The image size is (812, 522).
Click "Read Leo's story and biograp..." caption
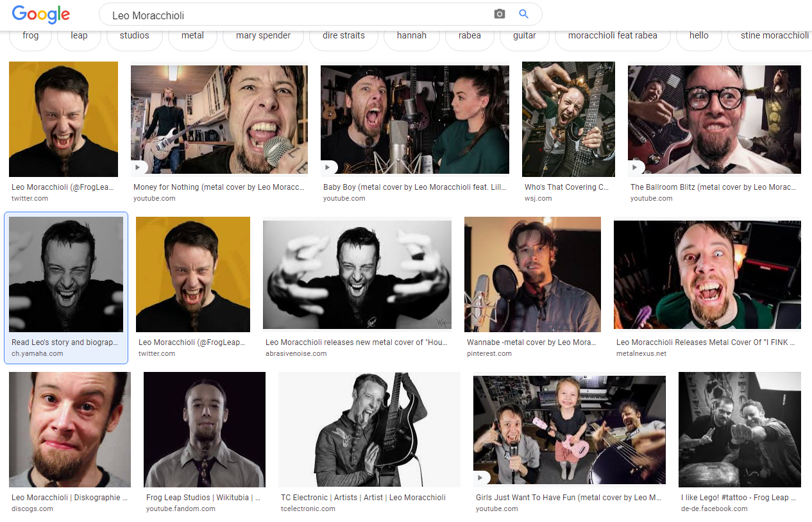65,342
